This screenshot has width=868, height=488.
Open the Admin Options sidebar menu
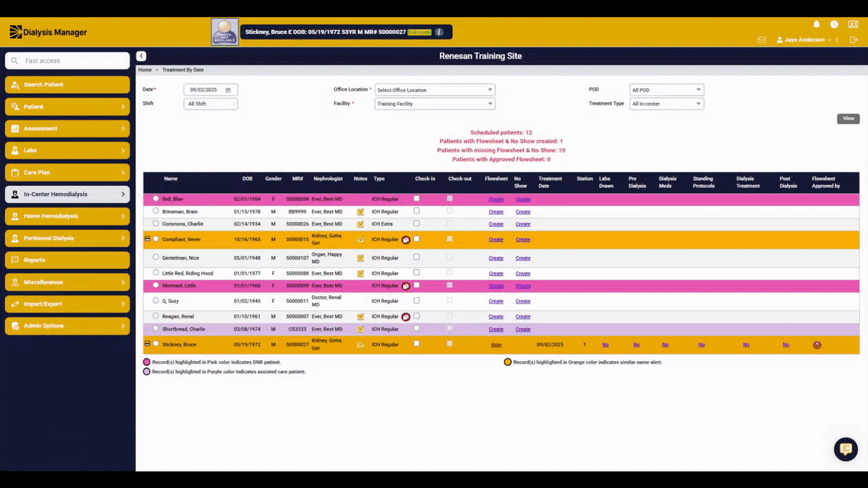tap(67, 326)
